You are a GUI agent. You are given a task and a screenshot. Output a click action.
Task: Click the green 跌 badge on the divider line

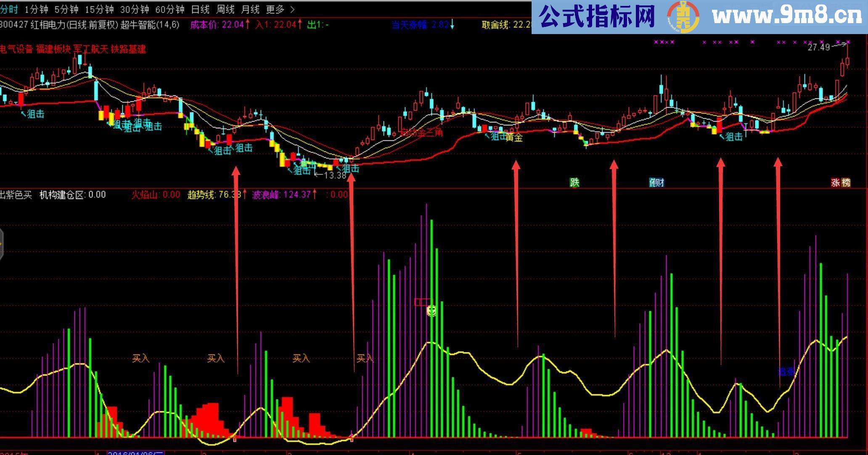[x=574, y=183]
